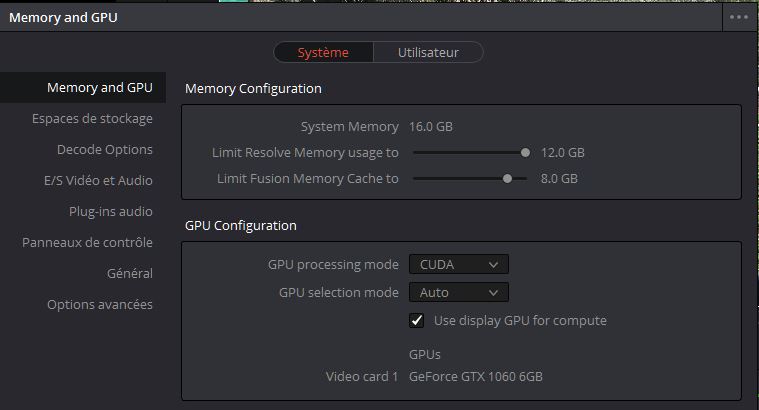Go to E/S Vidéo et Audio
Viewport: 759px width, 410px height.
pyautogui.click(x=98, y=181)
